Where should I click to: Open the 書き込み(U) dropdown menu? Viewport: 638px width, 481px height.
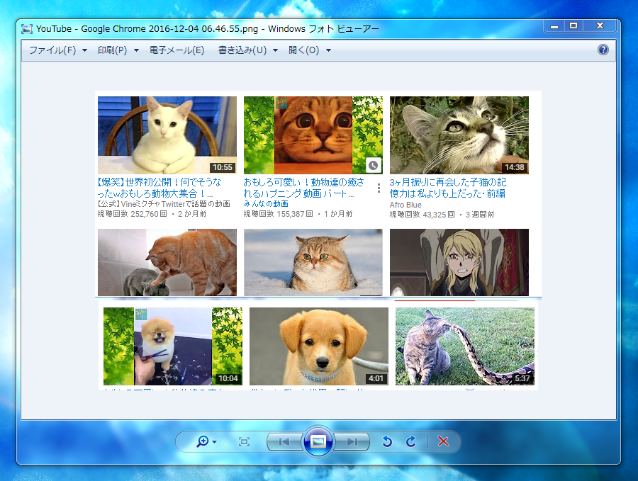[247, 50]
